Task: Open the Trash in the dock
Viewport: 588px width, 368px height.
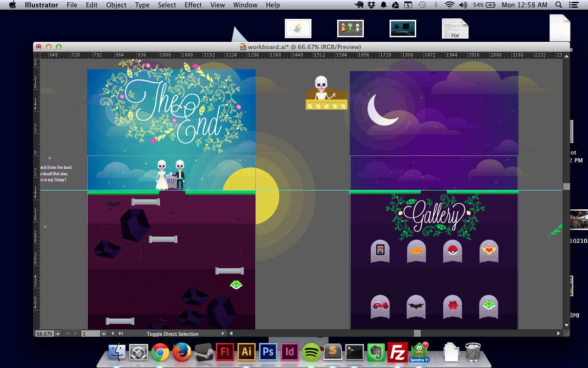Action: [x=473, y=352]
